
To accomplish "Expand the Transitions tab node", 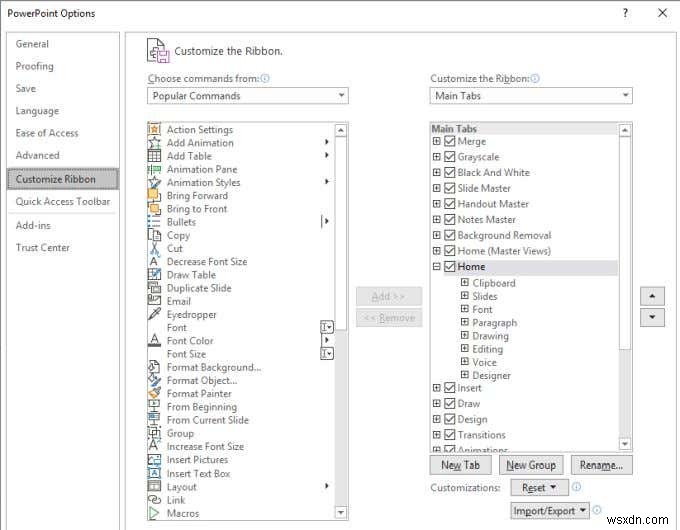I will tap(437, 435).
